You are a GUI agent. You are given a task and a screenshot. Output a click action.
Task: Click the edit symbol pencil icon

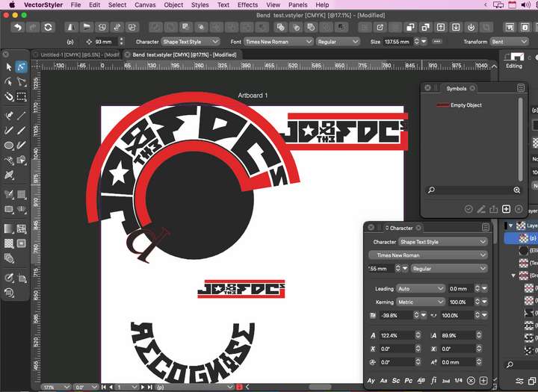[x=481, y=209]
